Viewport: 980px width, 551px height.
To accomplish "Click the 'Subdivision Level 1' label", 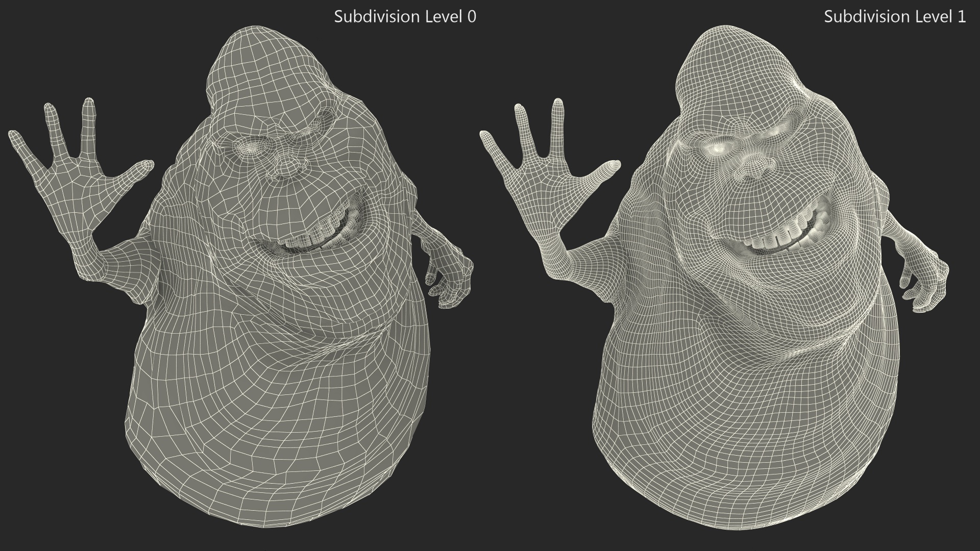I will [895, 16].
